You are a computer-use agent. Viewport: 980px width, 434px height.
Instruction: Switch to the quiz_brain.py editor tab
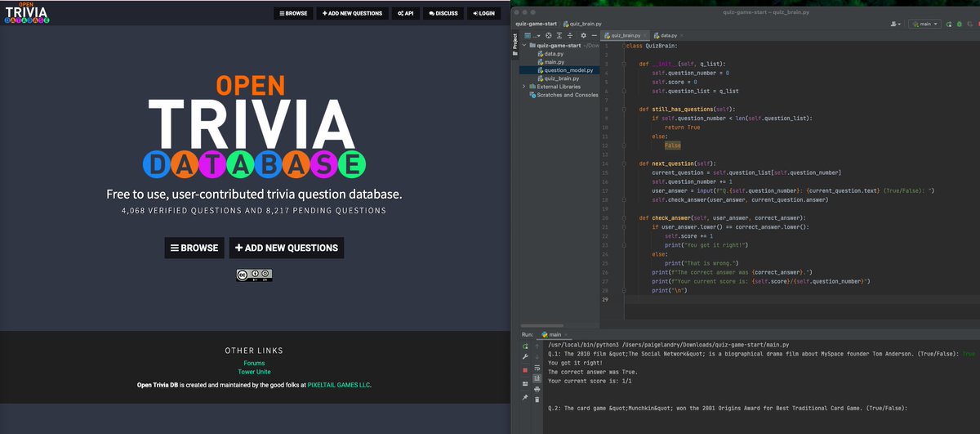625,36
